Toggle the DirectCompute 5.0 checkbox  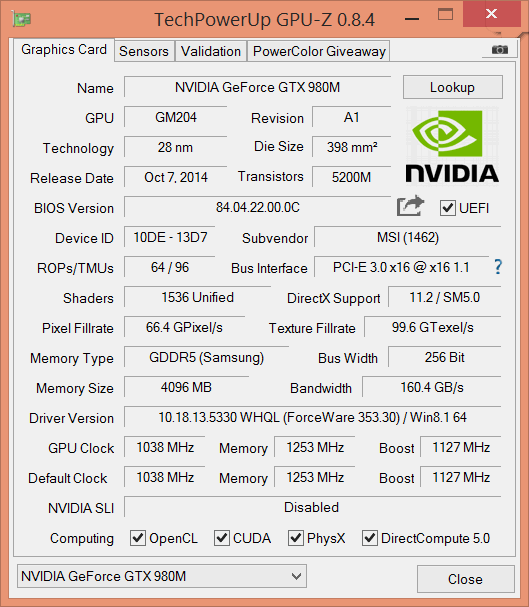[x=370, y=538]
